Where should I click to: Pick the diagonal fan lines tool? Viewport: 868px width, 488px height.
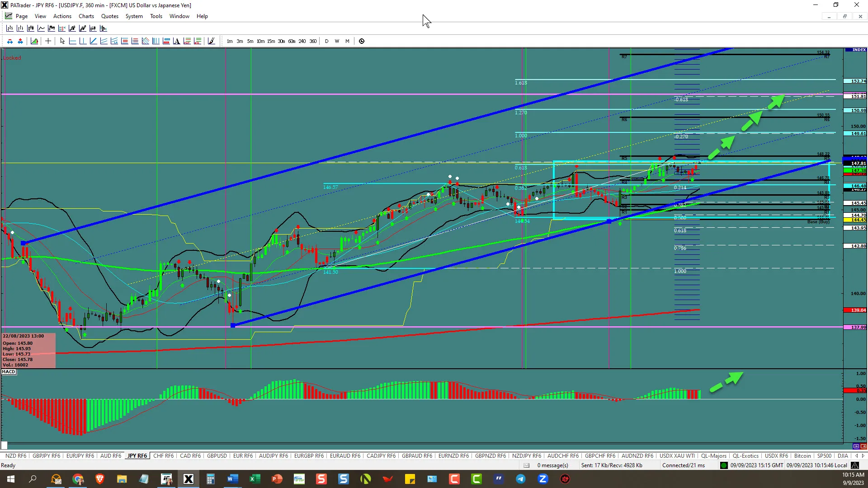145,41
